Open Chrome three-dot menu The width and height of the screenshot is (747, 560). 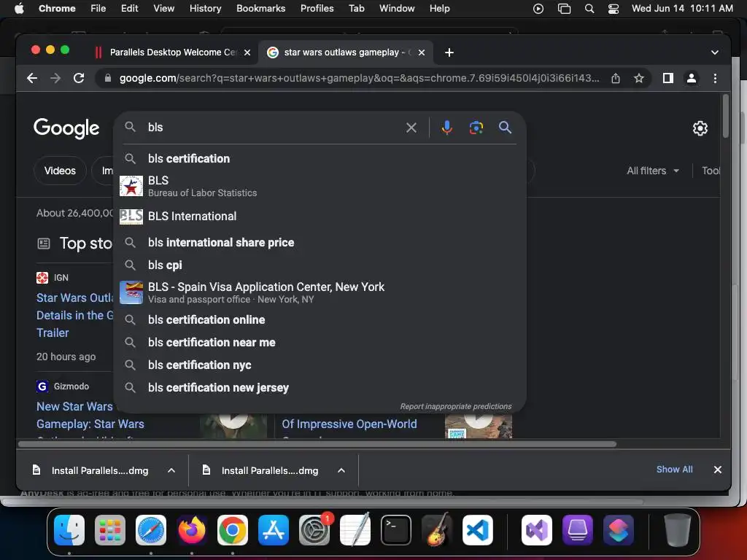[715, 78]
